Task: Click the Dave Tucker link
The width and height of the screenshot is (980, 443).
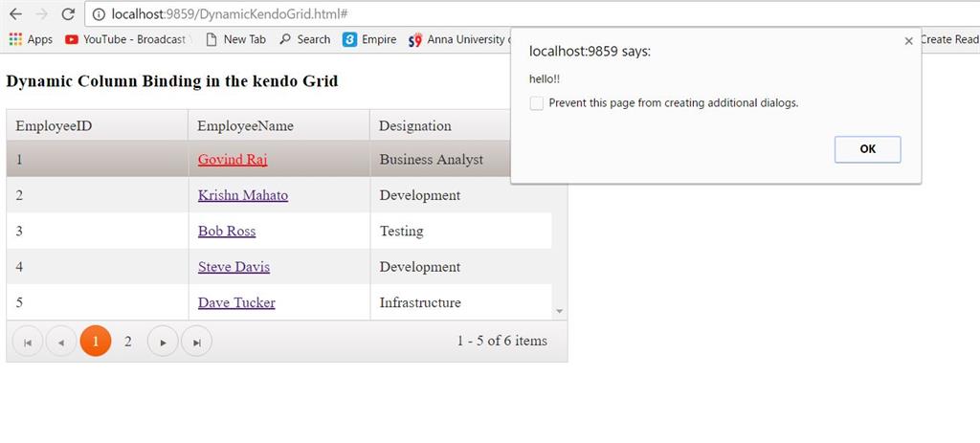Action: click(x=236, y=303)
